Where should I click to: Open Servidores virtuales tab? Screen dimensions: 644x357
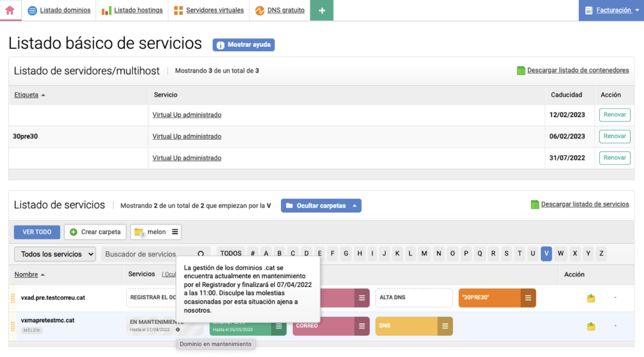pos(209,10)
